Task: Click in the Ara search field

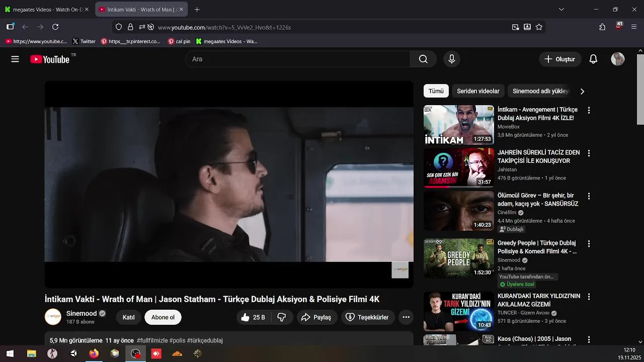Action: [298, 59]
